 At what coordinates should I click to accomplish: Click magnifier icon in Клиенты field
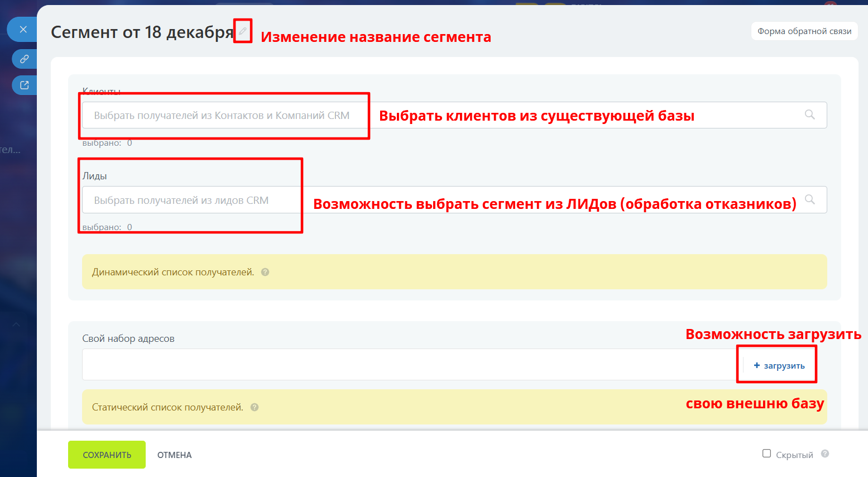click(810, 115)
